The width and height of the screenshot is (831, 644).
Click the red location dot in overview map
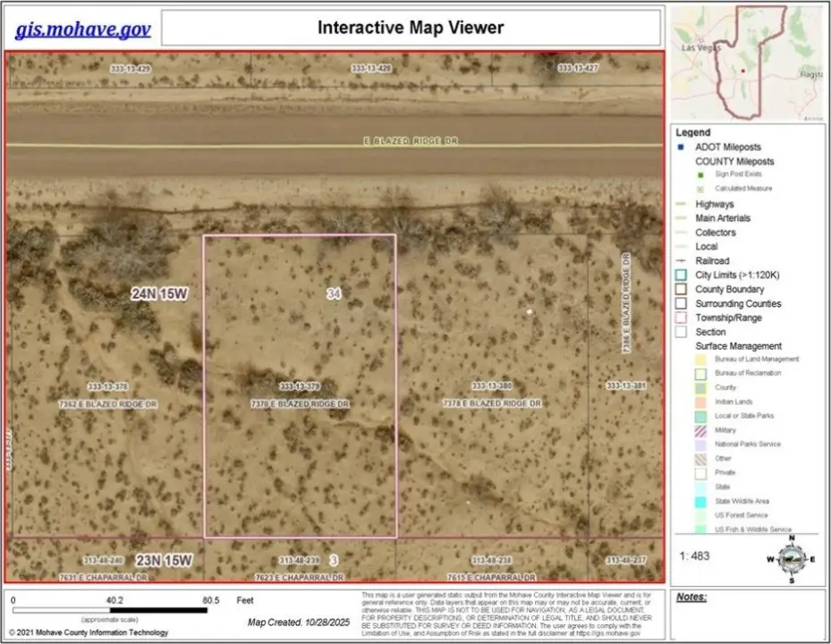pyautogui.click(x=743, y=70)
